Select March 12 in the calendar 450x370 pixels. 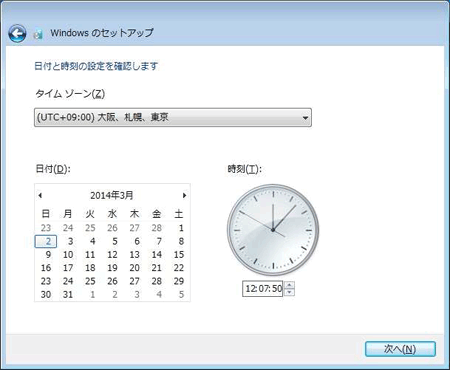(112, 255)
